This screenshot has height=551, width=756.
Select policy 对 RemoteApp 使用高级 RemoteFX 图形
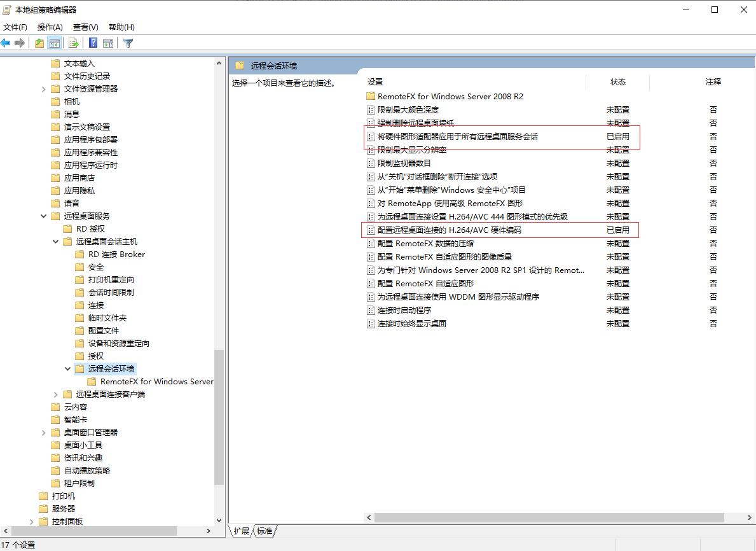pos(450,204)
